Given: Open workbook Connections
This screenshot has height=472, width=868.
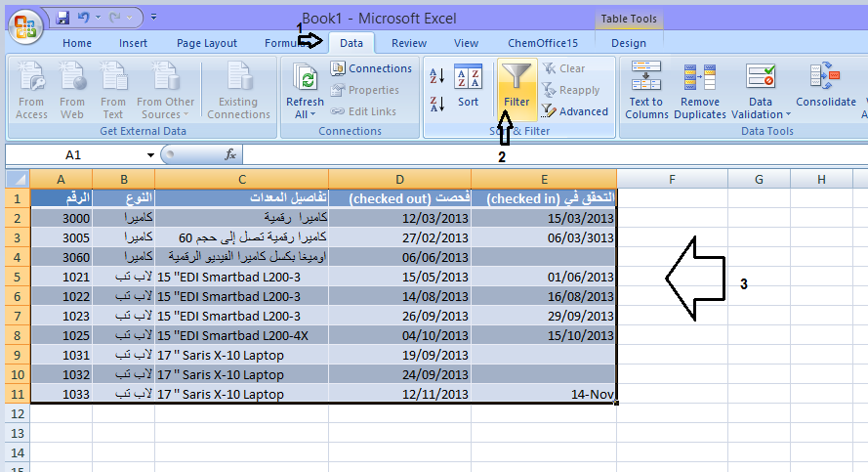Looking at the screenshot, I should tap(371, 68).
